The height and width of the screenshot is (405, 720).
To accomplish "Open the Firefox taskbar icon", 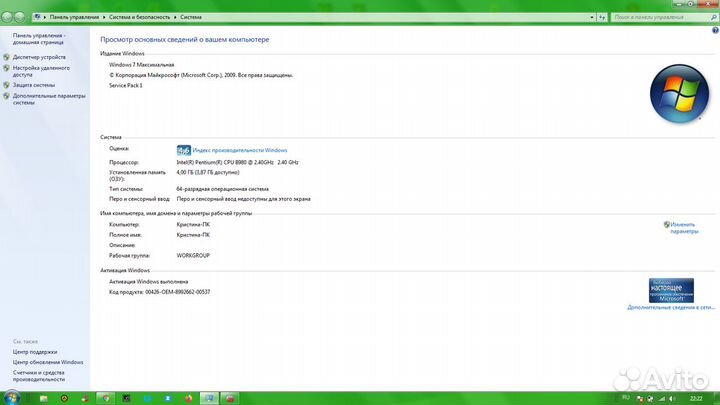I will pos(189,399).
